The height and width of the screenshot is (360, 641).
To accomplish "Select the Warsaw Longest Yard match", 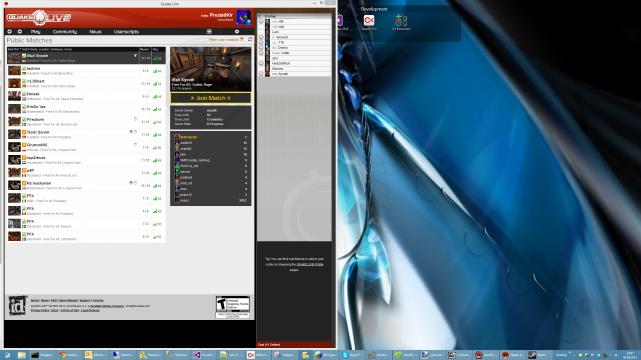I will (x=86, y=147).
